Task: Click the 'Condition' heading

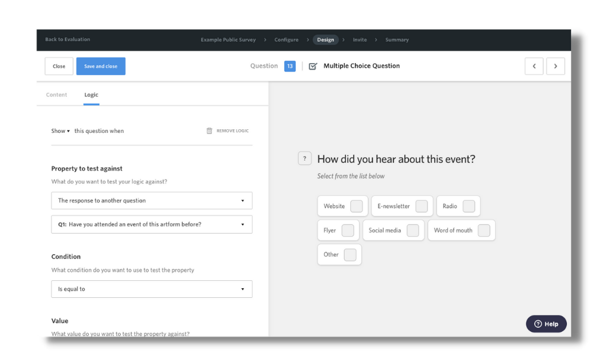Action: tap(66, 257)
